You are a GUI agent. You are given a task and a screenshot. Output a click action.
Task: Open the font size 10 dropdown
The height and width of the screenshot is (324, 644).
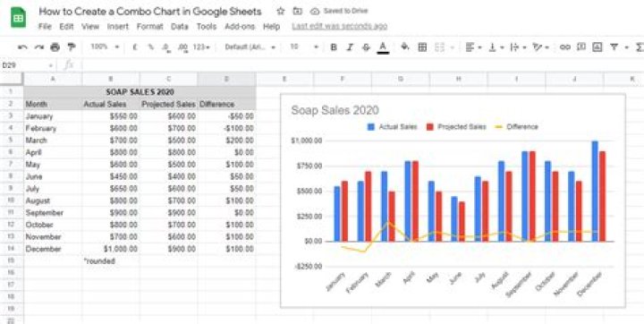point(304,47)
